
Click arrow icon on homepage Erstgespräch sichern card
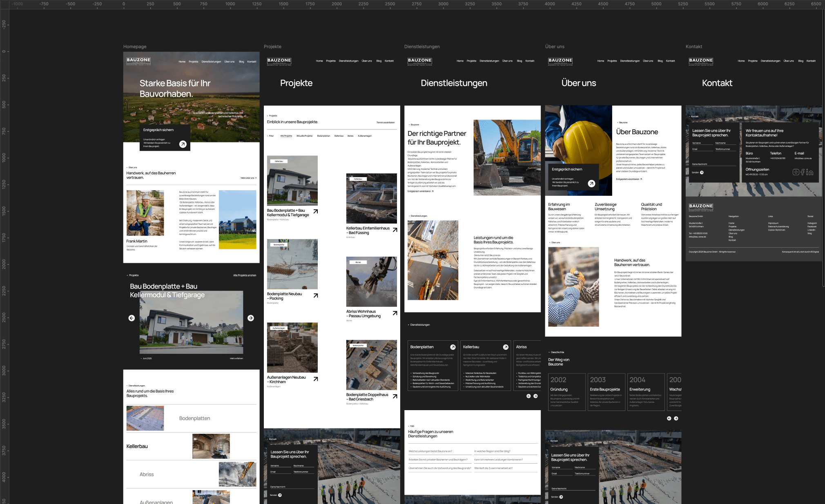pyautogui.click(x=183, y=144)
